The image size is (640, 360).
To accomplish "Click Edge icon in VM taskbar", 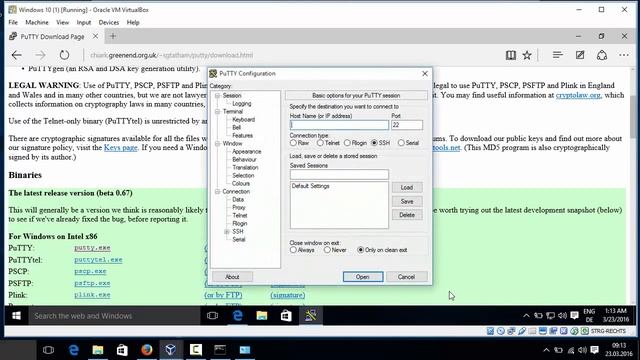I will click(x=238, y=316).
